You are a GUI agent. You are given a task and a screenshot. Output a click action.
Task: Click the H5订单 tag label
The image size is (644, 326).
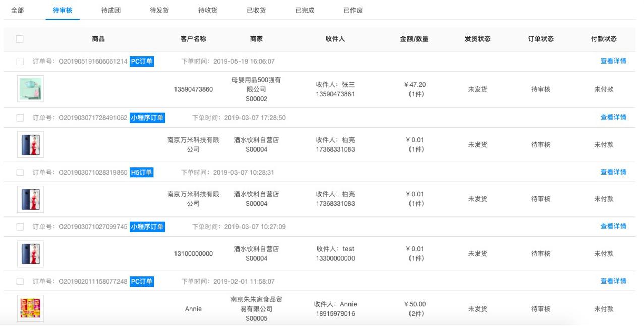(x=142, y=173)
